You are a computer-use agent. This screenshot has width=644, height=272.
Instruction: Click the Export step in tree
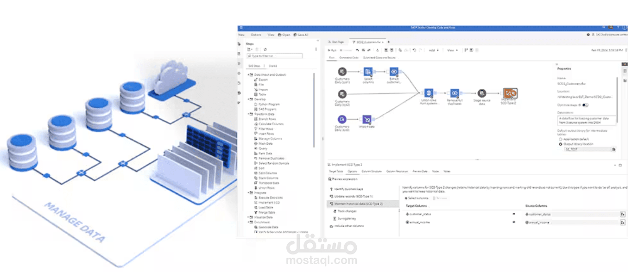click(x=263, y=80)
